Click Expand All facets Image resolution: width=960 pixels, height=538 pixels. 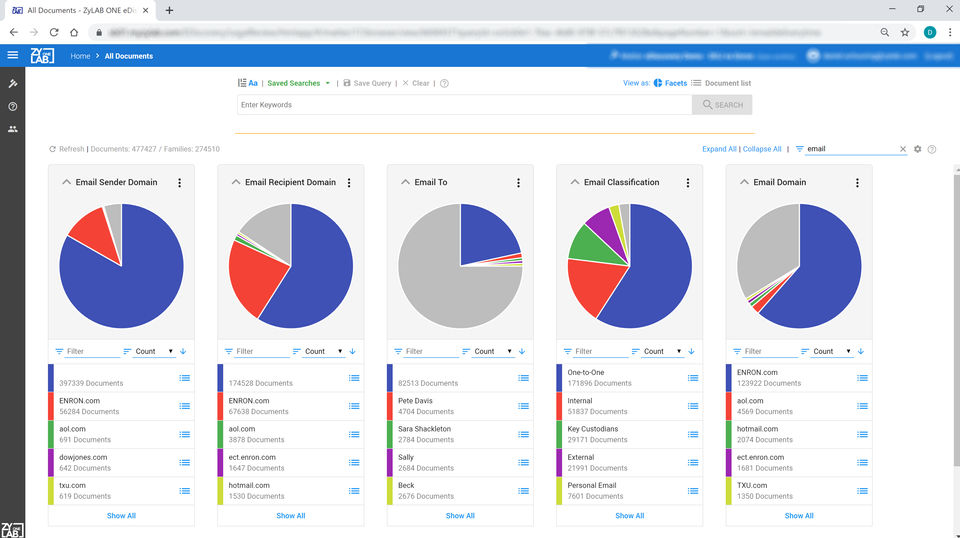tap(719, 149)
